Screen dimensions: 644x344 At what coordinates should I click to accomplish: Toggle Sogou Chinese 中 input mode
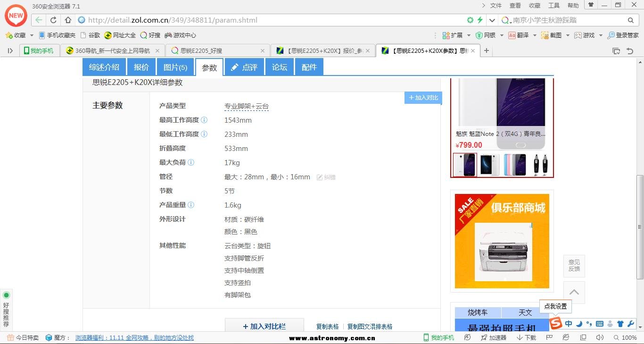(569, 324)
